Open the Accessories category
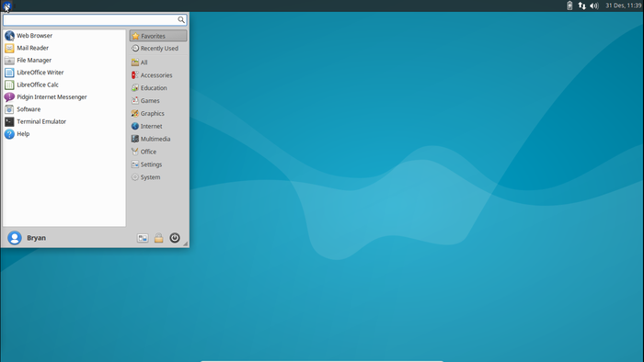644x362 pixels. point(158,75)
